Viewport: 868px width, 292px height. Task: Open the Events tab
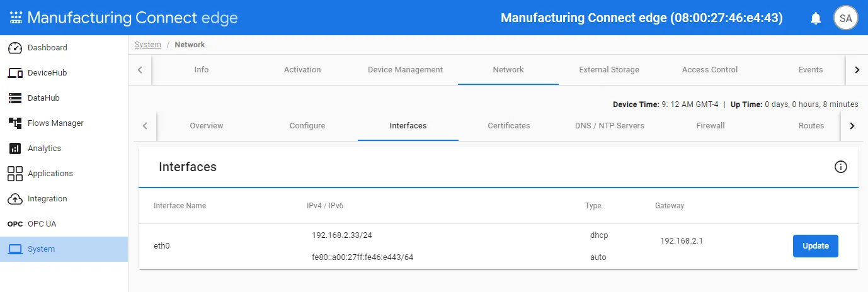coord(811,70)
